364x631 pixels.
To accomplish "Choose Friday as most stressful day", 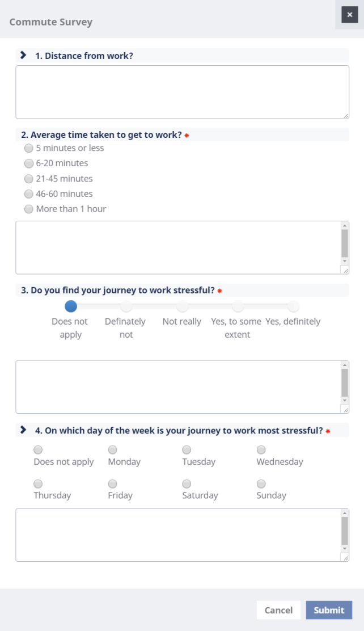I will pyautogui.click(x=113, y=484).
